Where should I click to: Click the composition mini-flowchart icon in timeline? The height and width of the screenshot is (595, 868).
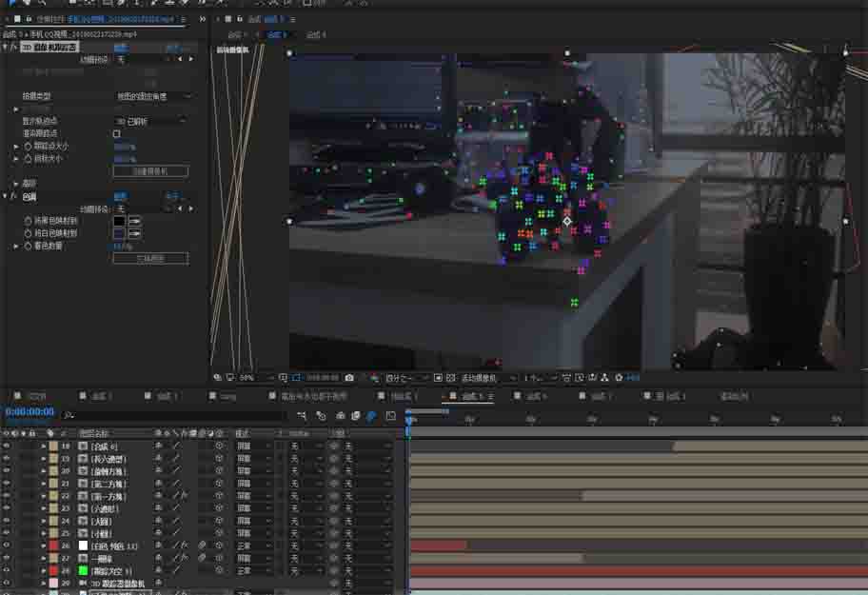pyautogui.click(x=302, y=416)
